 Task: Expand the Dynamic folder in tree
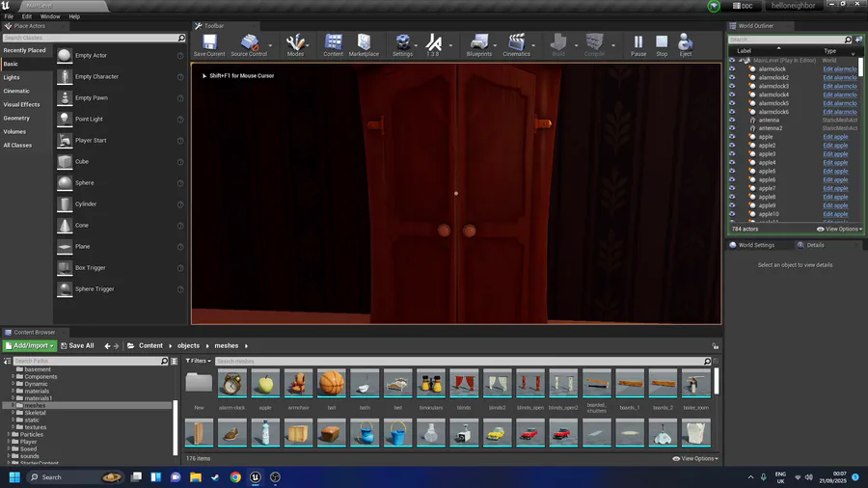coord(14,384)
